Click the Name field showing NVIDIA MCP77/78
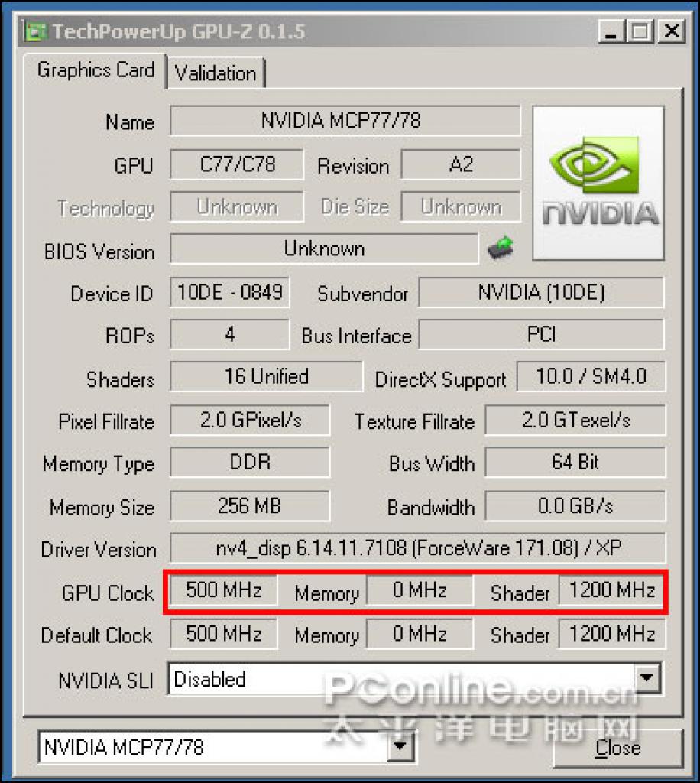 pyautogui.click(x=345, y=120)
